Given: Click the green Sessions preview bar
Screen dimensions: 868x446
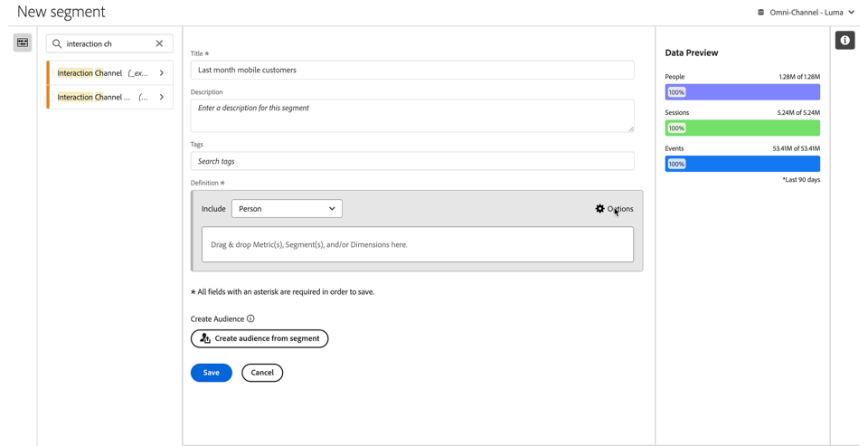Looking at the screenshot, I should [x=742, y=128].
